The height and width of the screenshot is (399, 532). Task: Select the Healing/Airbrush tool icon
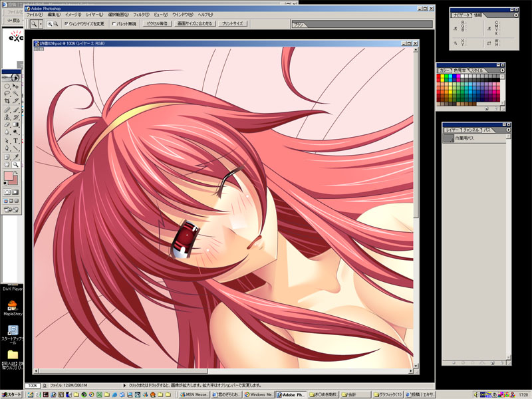(7, 110)
